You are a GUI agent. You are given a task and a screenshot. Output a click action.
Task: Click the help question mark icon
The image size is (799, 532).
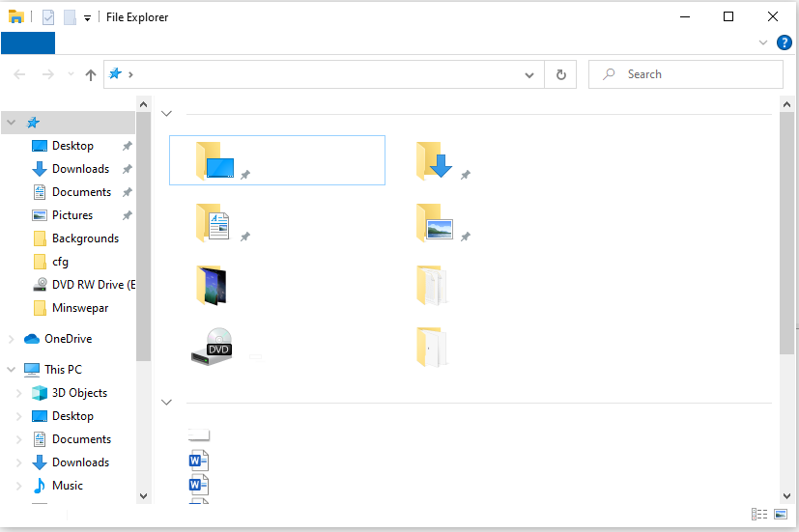coord(784,42)
